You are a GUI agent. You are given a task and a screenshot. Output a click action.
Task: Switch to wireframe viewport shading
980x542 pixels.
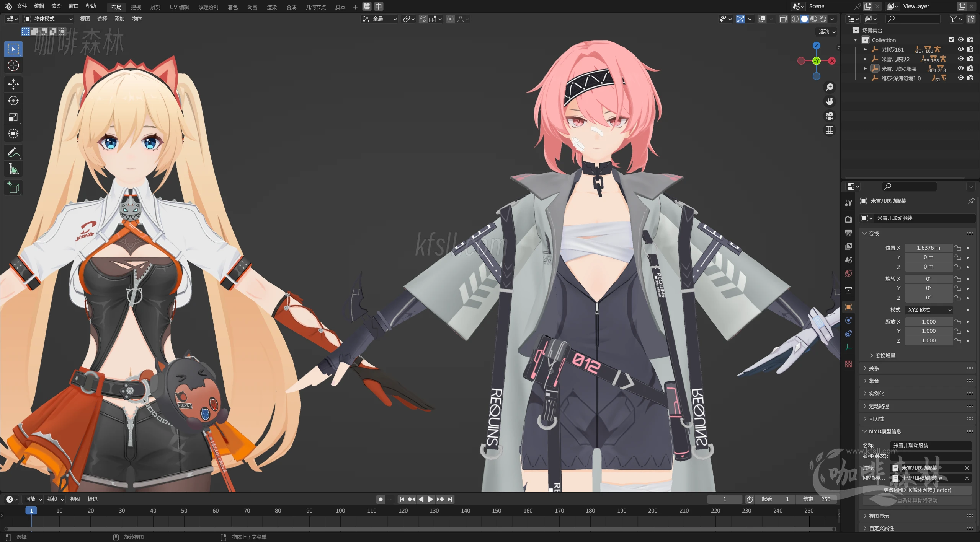(795, 19)
